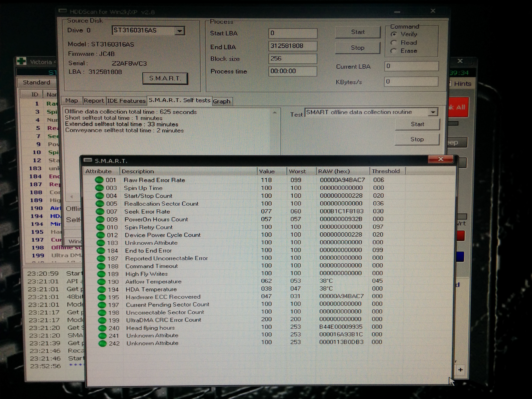This screenshot has width=532, height=399.
Task: Click green status icon for Seek Error Rate
Action: tap(100, 212)
